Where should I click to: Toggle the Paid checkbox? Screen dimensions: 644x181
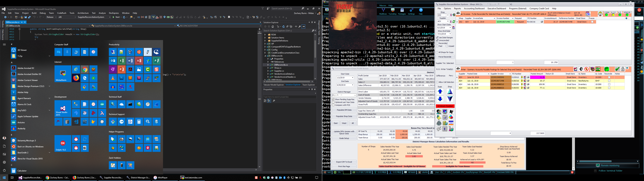tap(437, 46)
